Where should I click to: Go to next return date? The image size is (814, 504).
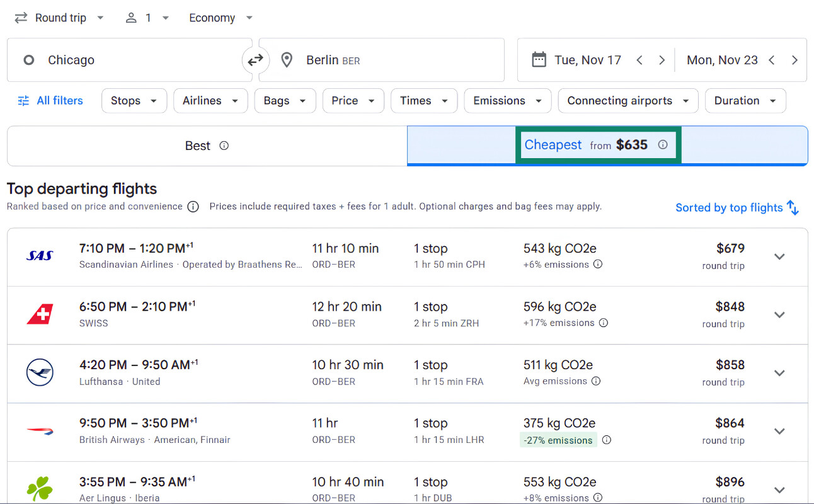794,60
